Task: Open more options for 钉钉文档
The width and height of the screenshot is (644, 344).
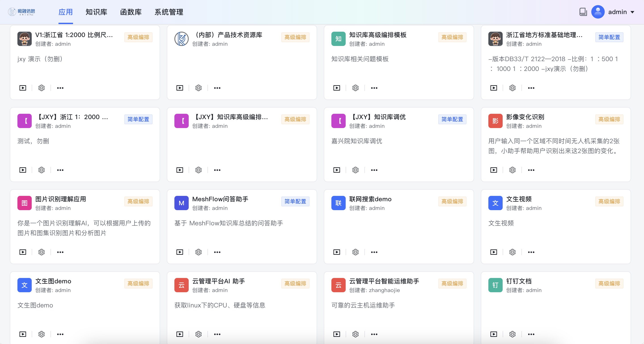Action: coord(531,334)
